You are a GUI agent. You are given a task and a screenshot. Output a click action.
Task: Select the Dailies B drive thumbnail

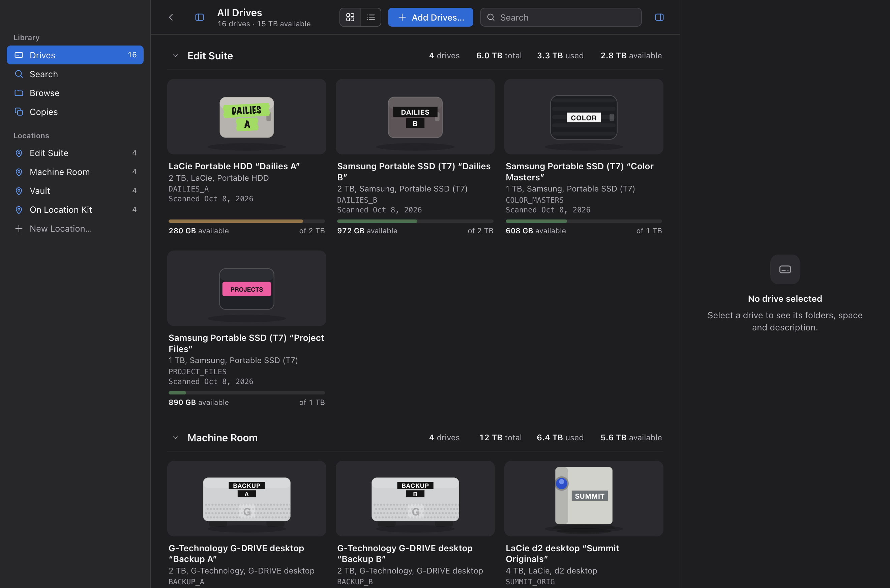tap(415, 117)
